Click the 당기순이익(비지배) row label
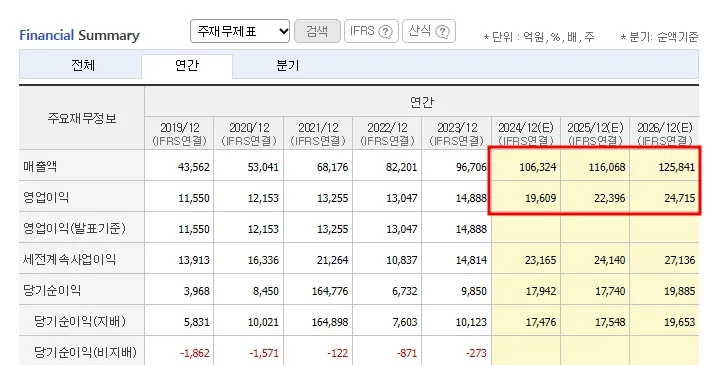This screenshot has width=705, height=365. (x=85, y=352)
